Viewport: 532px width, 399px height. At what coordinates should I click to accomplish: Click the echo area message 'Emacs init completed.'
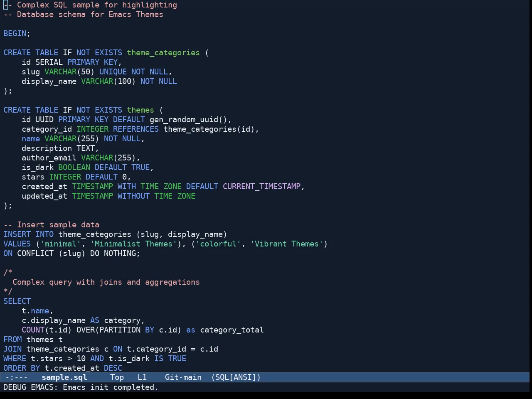(111, 387)
